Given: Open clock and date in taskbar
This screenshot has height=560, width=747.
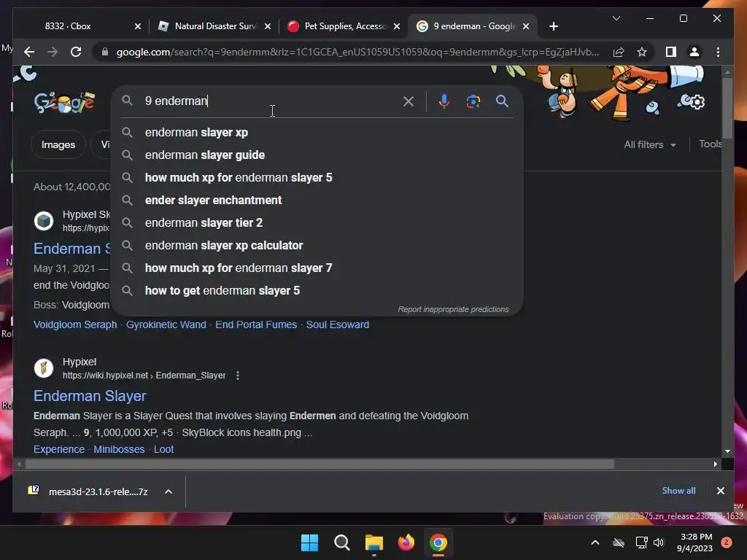Looking at the screenshot, I should point(694,542).
